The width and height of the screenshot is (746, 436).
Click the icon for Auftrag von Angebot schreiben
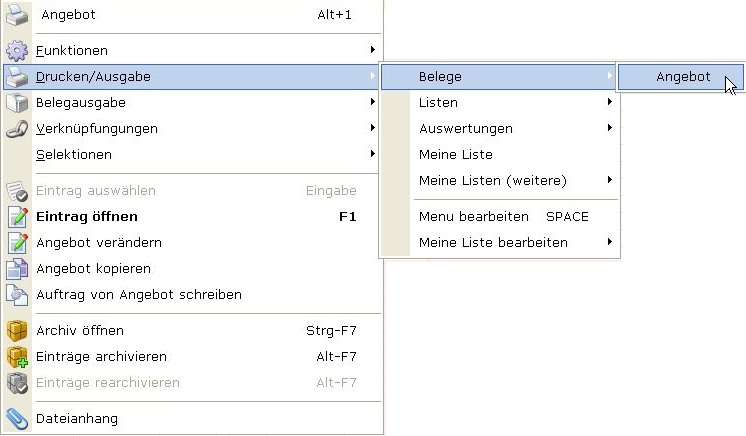[18, 294]
